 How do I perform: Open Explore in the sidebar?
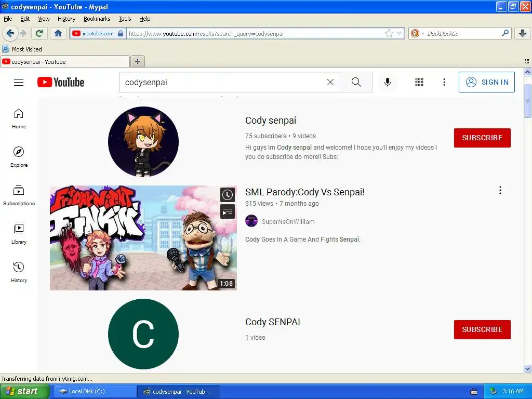tap(19, 157)
